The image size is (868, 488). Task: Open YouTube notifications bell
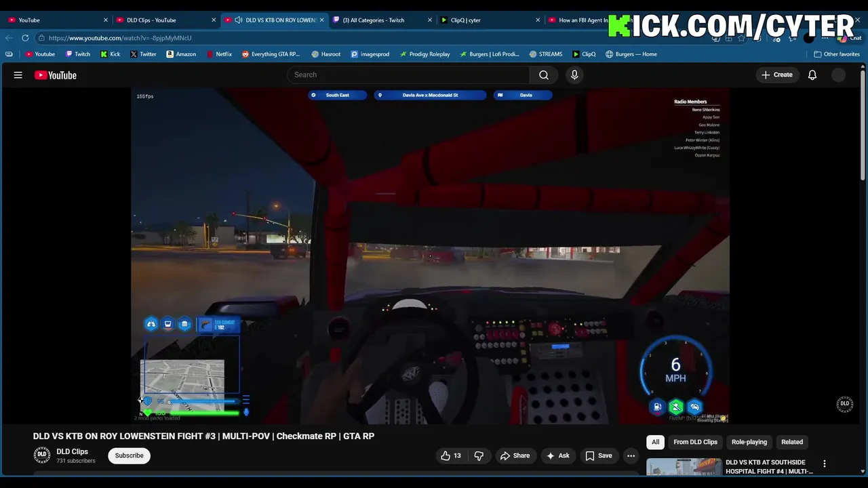coord(812,75)
